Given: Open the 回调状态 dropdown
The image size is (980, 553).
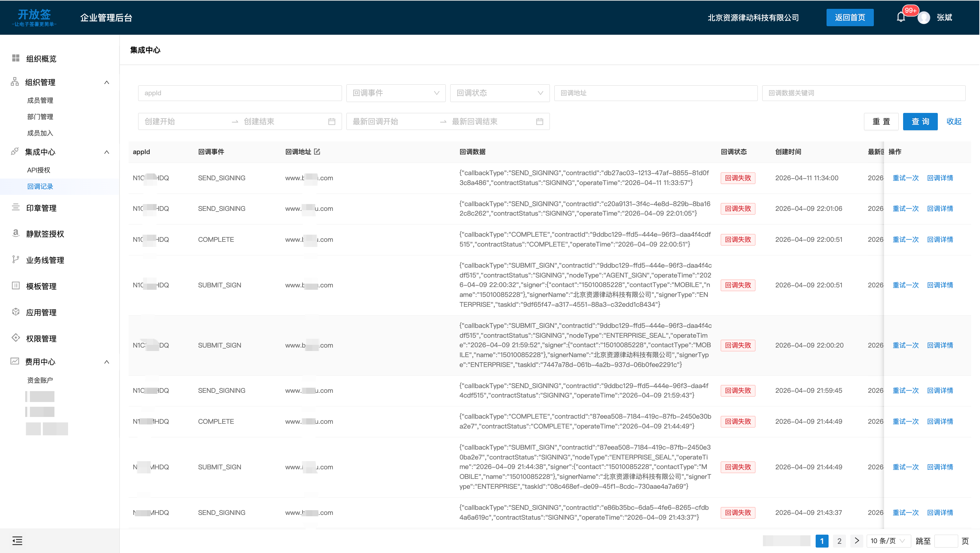Looking at the screenshot, I should point(500,93).
